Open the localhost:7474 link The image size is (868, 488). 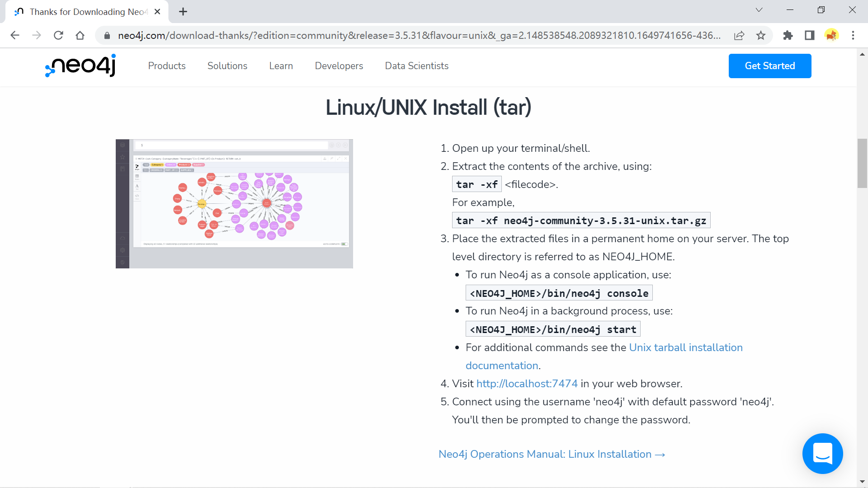pyautogui.click(x=527, y=384)
